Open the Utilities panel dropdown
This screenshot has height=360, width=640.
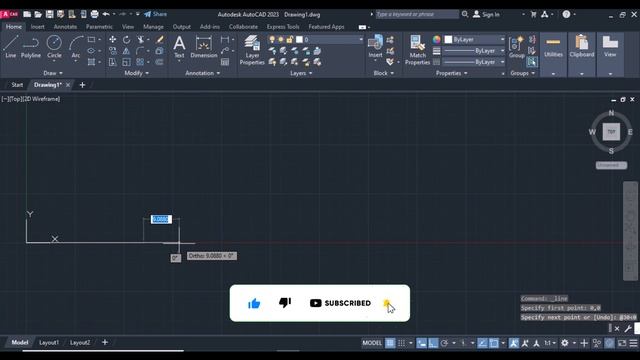click(x=553, y=74)
